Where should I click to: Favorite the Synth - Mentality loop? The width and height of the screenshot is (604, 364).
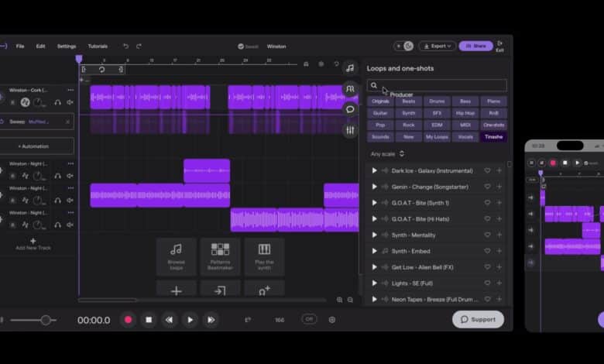pyautogui.click(x=487, y=235)
